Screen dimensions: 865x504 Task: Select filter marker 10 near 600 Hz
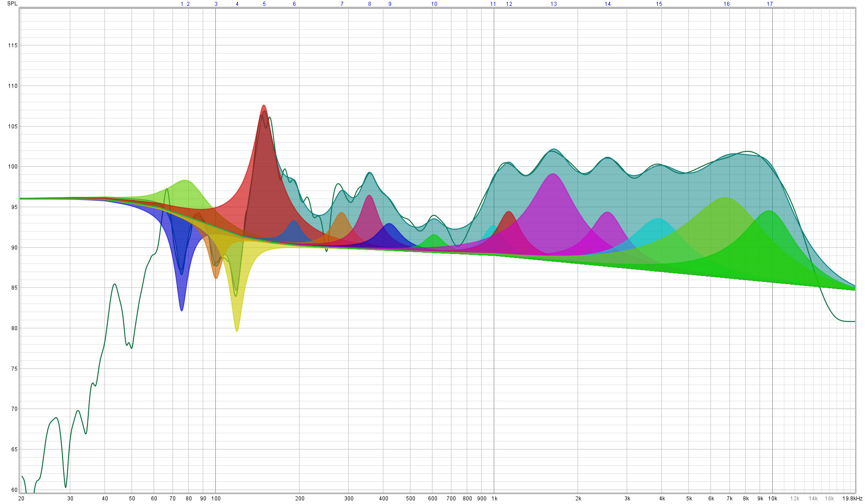click(434, 4)
